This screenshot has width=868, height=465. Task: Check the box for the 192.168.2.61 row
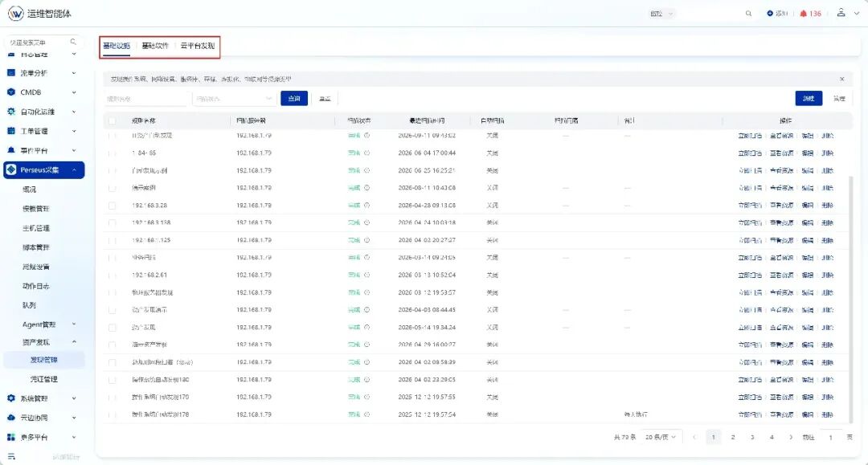click(x=113, y=275)
